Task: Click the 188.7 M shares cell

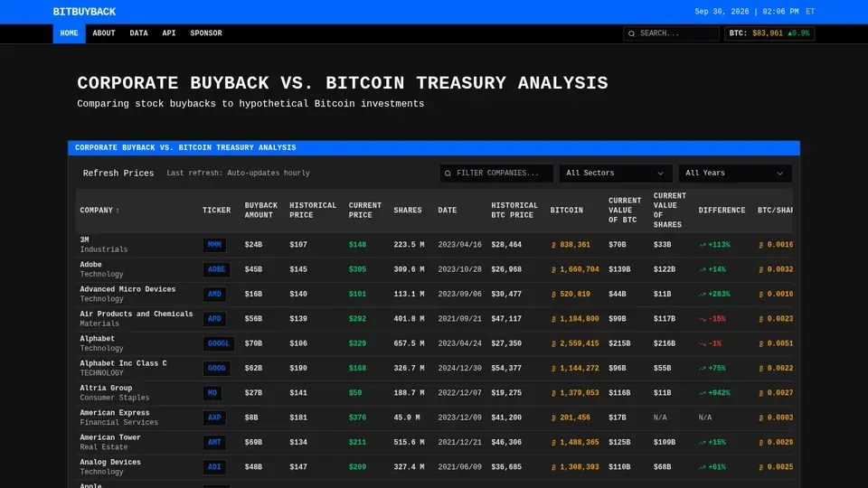Action: [409, 393]
